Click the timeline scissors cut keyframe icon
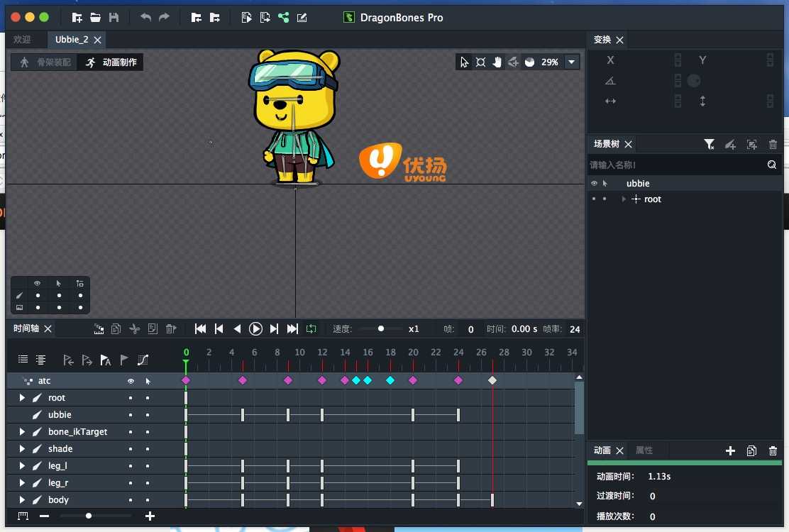The height and width of the screenshot is (532, 789). [x=134, y=329]
